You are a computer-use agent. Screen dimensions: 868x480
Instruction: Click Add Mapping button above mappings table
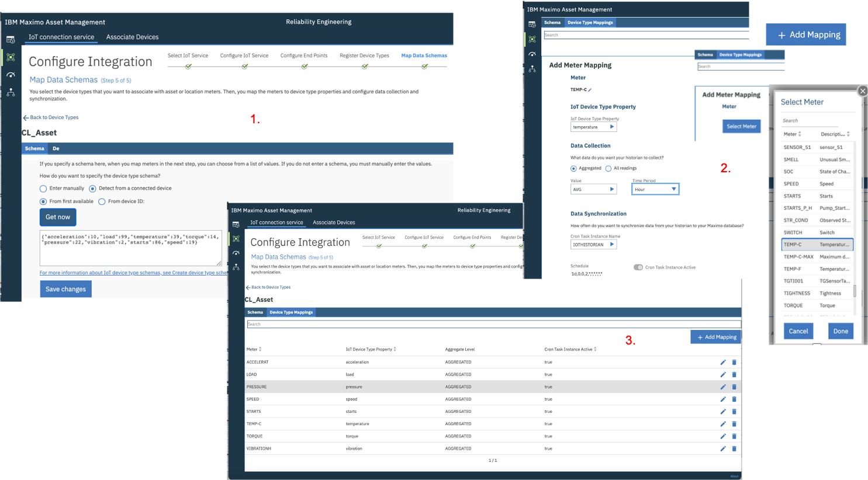point(716,337)
